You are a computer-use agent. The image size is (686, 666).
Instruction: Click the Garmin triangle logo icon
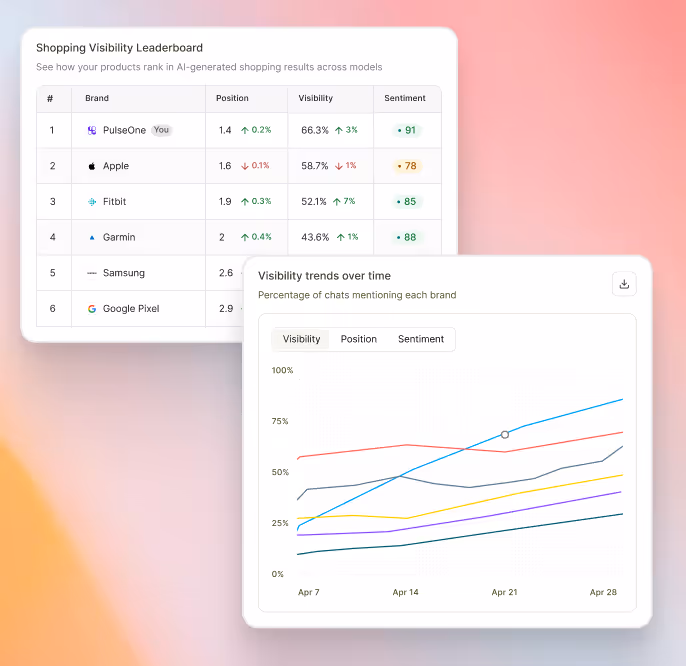pos(92,238)
